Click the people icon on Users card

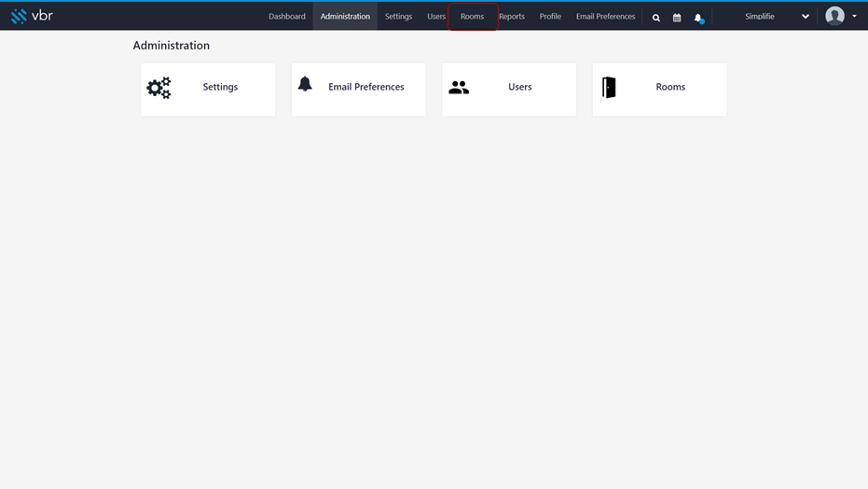point(459,88)
